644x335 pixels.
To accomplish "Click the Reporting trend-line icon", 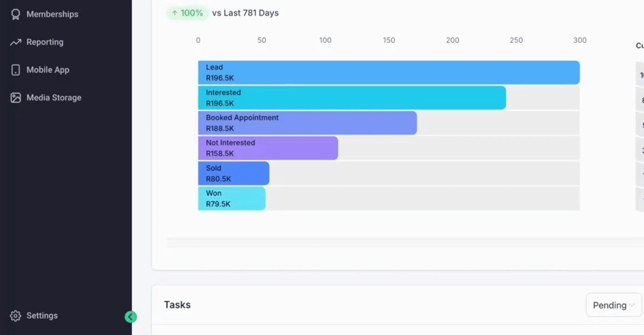I will coord(16,42).
